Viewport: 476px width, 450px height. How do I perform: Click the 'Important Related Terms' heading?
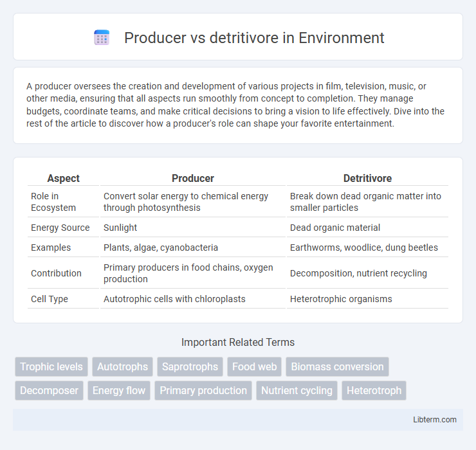238,342
